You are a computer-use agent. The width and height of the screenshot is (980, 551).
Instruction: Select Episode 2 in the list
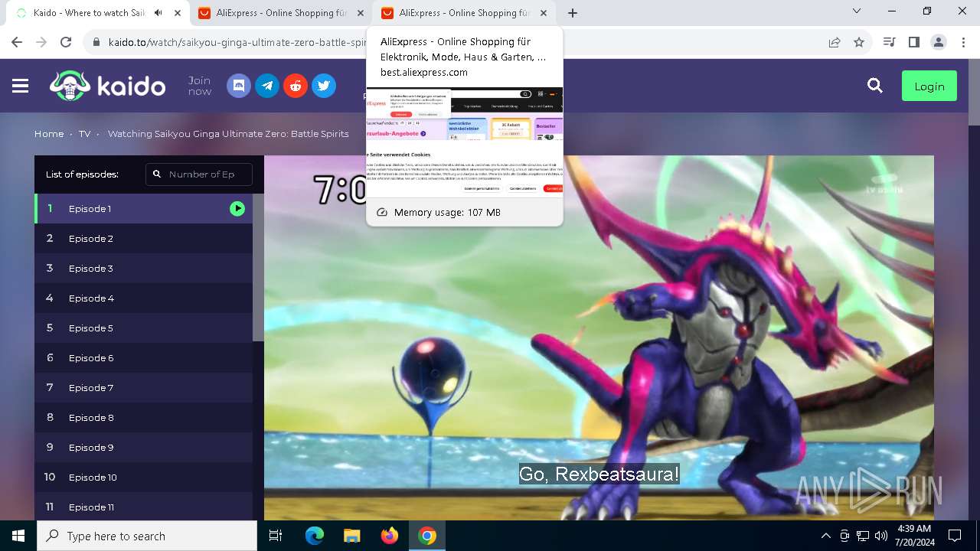[x=143, y=238]
